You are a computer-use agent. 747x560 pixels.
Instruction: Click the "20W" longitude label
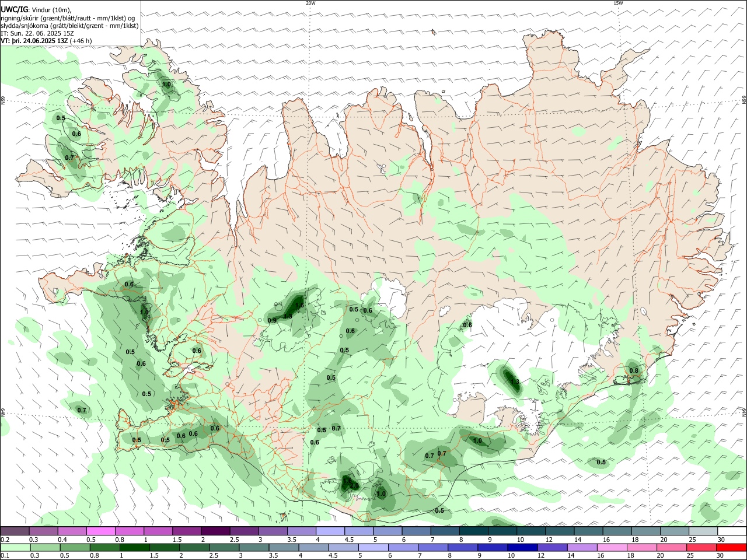pyautogui.click(x=310, y=3)
